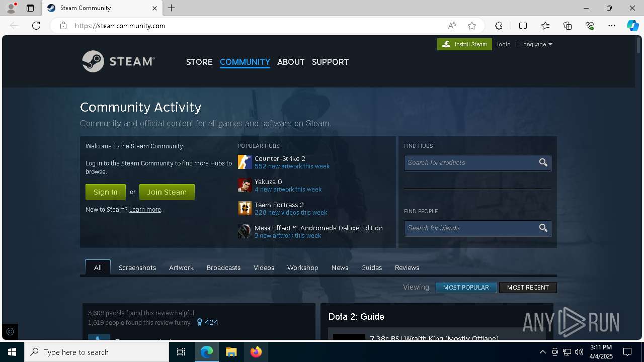Select the Most Recent viewing option

(528, 288)
